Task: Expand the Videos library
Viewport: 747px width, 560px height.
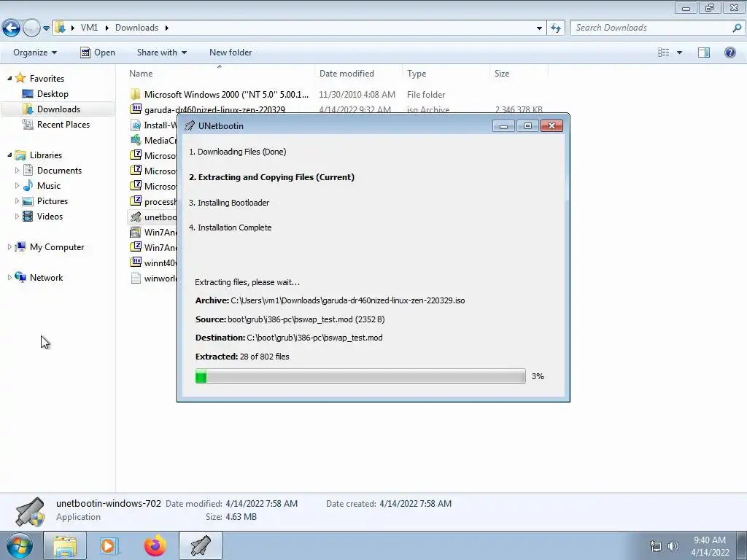Action: click(18, 216)
